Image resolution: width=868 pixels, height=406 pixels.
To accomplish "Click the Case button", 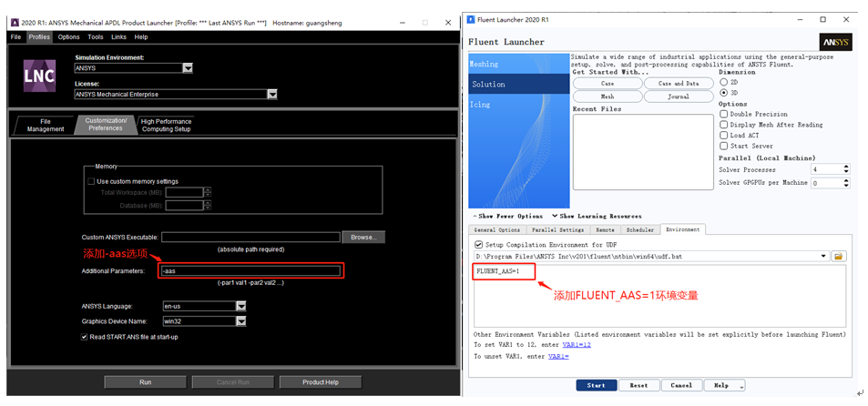I will [608, 84].
